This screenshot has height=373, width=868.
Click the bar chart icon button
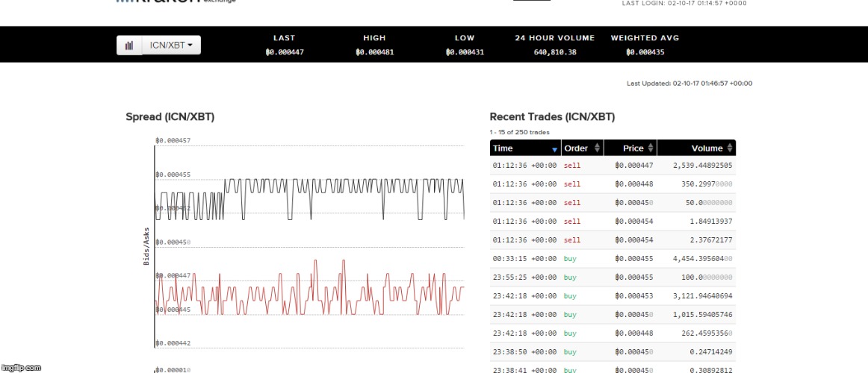pyautogui.click(x=129, y=46)
